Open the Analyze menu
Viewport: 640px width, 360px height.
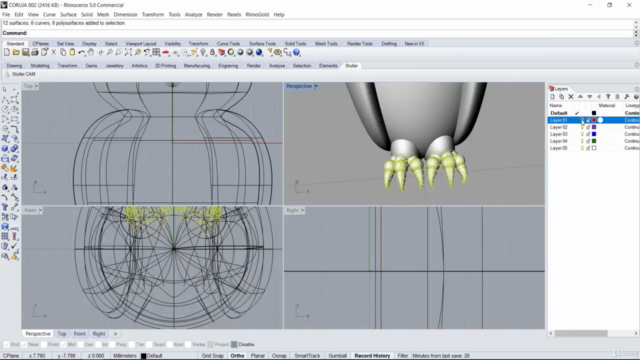[x=193, y=14]
